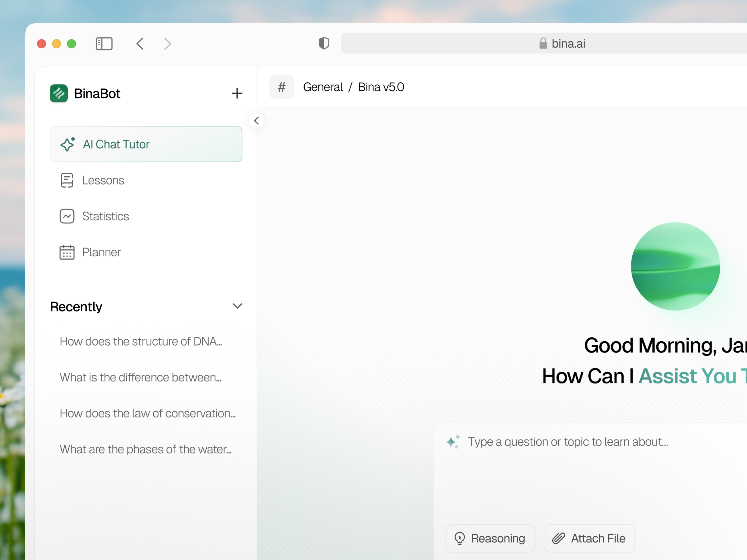Open recent chat about DNA structure
The width and height of the screenshot is (747, 560).
(x=141, y=341)
